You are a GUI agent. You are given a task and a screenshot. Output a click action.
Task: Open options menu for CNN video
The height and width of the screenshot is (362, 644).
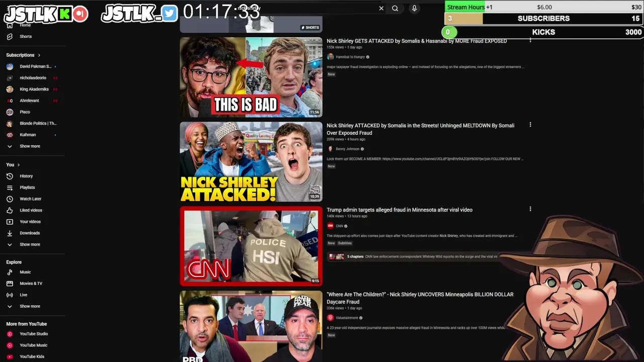tap(530, 209)
